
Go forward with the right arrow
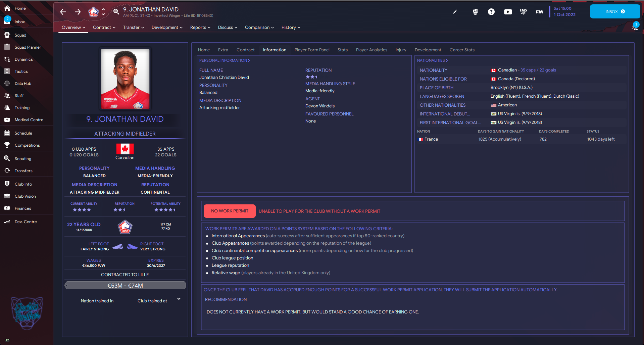(78, 12)
